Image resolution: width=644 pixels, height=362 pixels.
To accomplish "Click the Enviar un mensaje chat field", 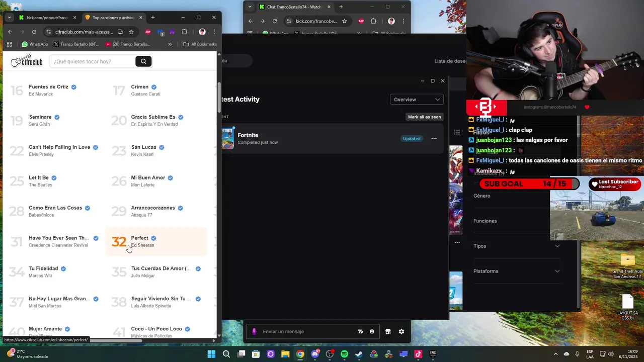I will [307, 331].
